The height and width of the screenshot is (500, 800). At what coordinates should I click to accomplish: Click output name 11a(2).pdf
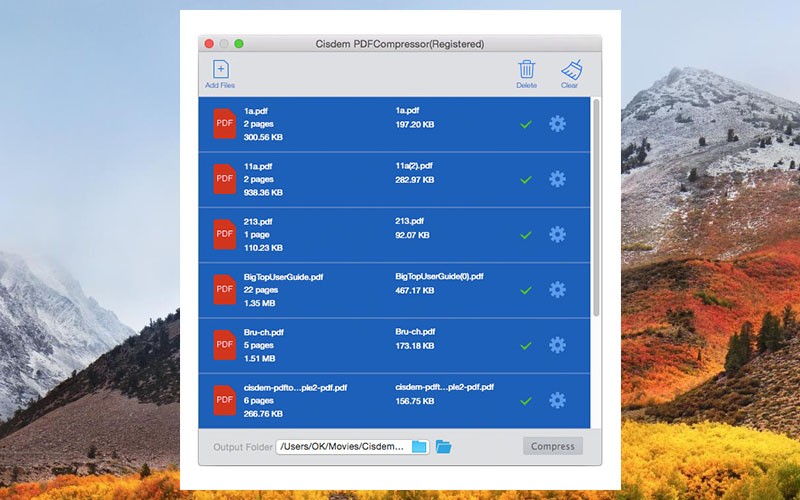tap(414, 166)
